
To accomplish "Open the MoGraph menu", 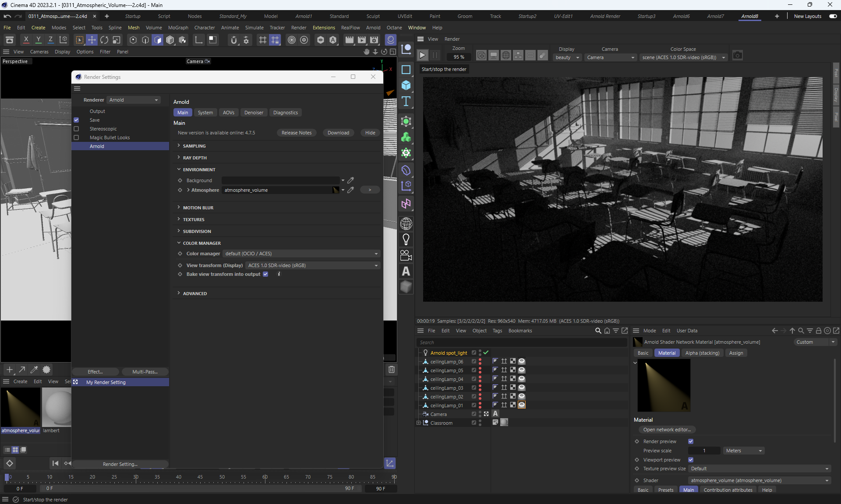I will click(178, 28).
